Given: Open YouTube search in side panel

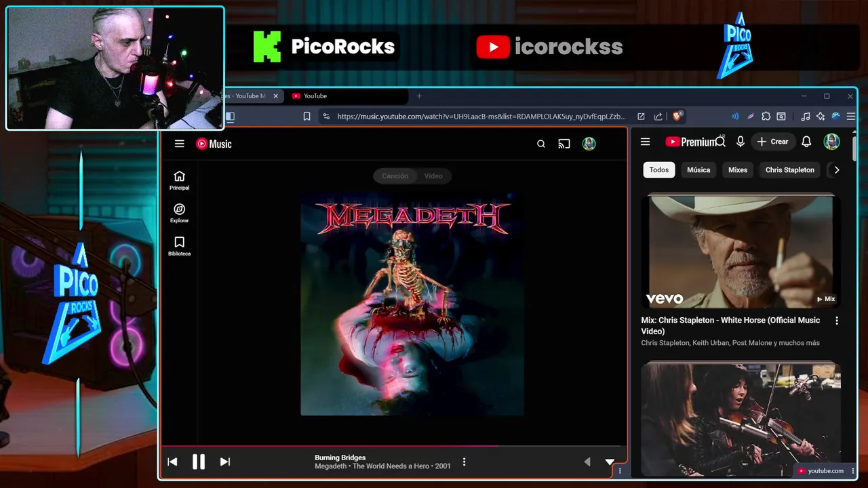Looking at the screenshot, I should [x=721, y=141].
